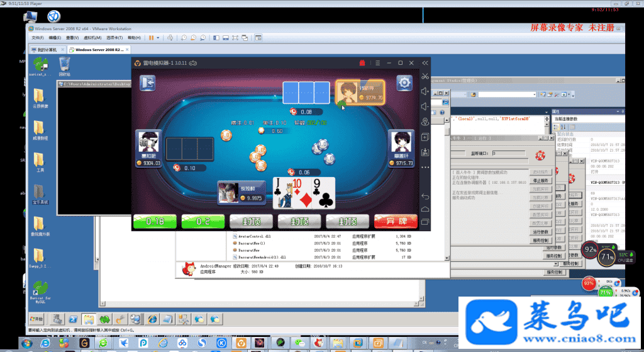Switch to the 我的计算机 tab

click(47, 49)
